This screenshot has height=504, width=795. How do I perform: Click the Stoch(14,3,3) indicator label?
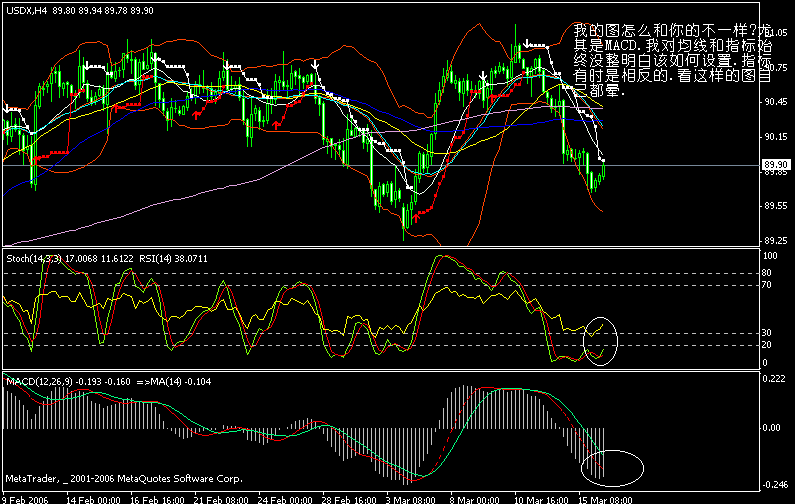click(34, 256)
